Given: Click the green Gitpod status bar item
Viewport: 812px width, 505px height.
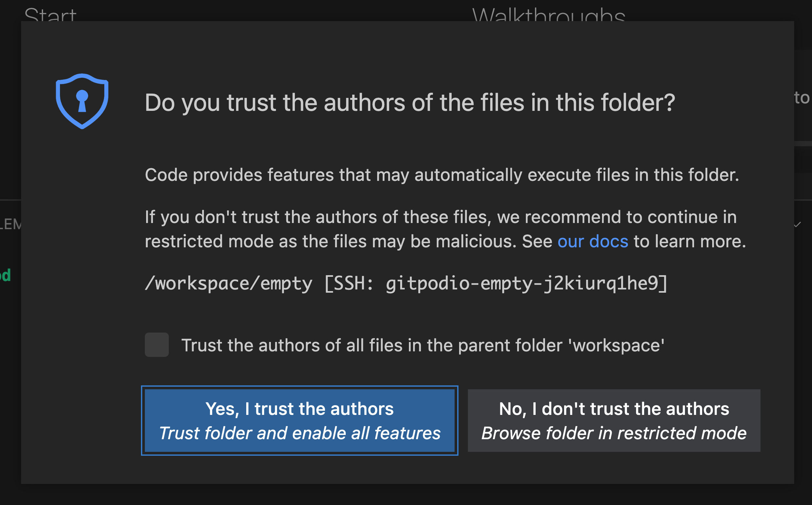Looking at the screenshot, I should click(x=5, y=275).
